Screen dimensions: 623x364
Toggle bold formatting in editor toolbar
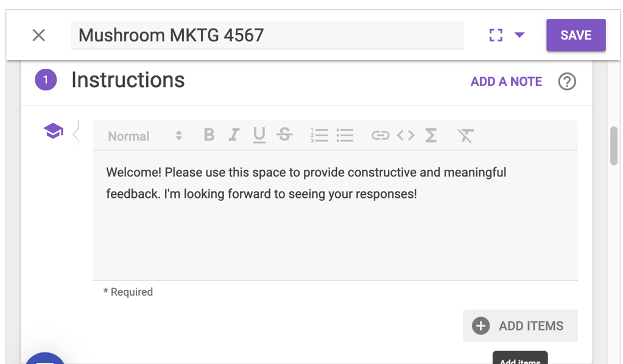[x=209, y=135]
